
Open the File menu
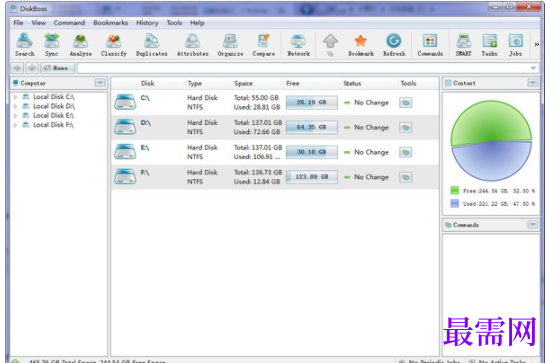[18, 23]
